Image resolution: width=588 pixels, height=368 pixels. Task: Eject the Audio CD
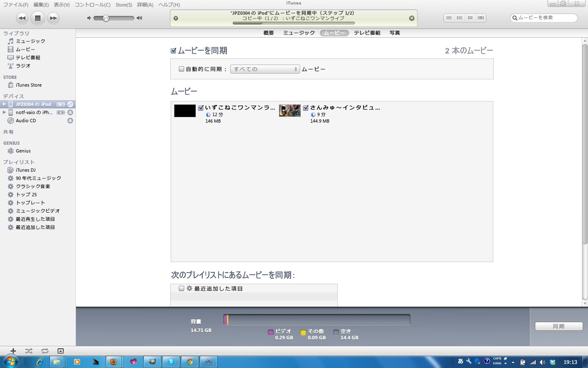coord(70,121)
